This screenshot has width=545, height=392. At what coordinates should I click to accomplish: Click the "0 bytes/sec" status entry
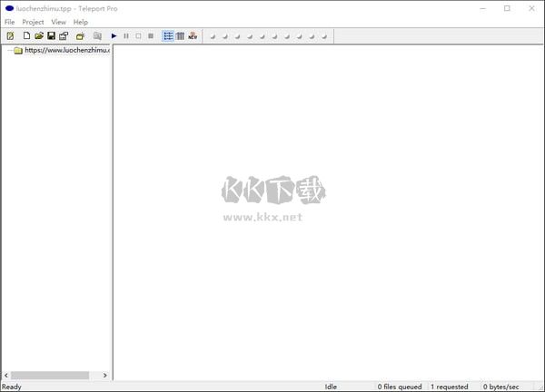coord(500,387)
